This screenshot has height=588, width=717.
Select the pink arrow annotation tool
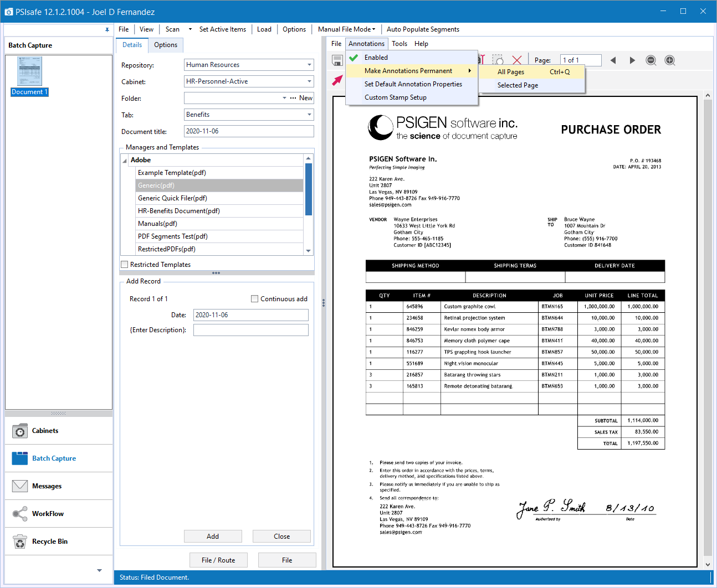pyautogui.click(x=337, y=80)
